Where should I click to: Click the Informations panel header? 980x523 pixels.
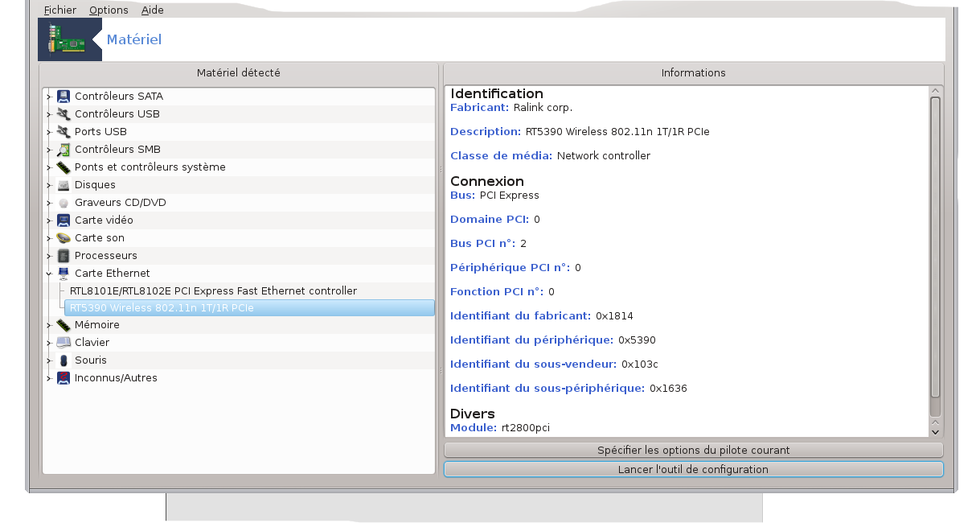[x=693, y=73]
